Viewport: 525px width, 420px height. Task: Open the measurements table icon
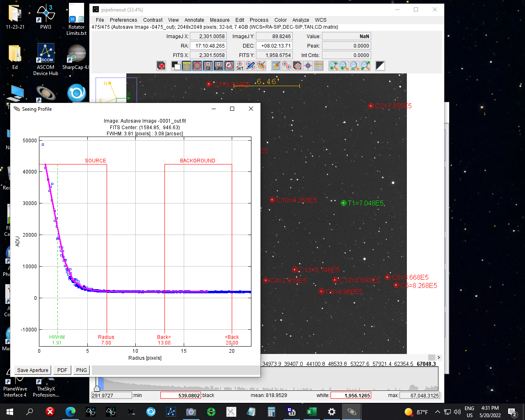[319, 66]
